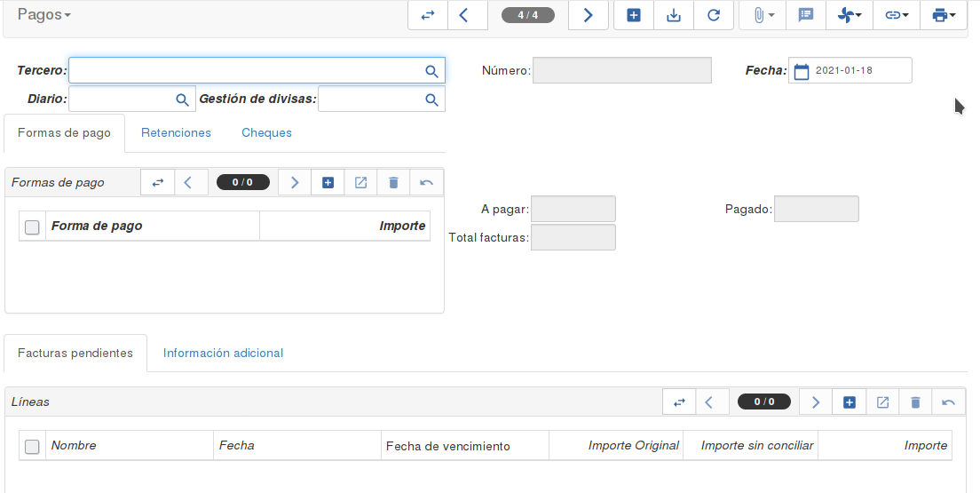The width and height of the screenshot is (980, 493).
Task: Delete selected line in Líneas toolbar
Action: click(x=915, y=402)
